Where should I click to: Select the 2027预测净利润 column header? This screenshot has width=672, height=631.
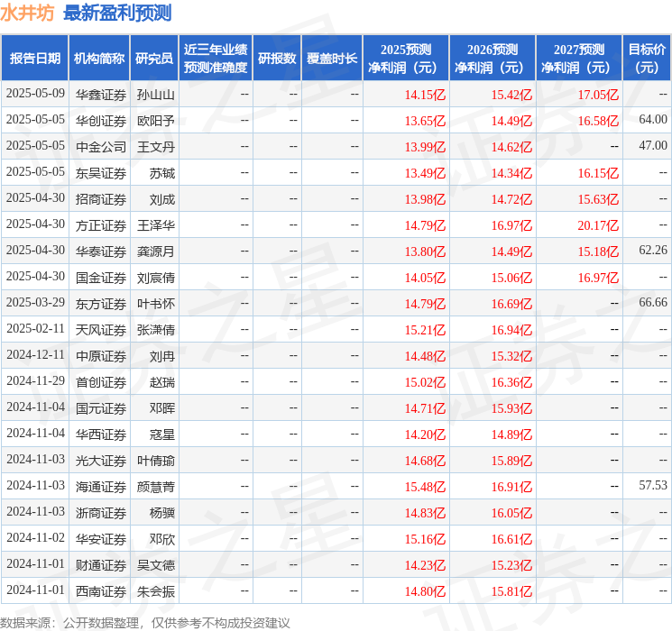click(579, 58)
